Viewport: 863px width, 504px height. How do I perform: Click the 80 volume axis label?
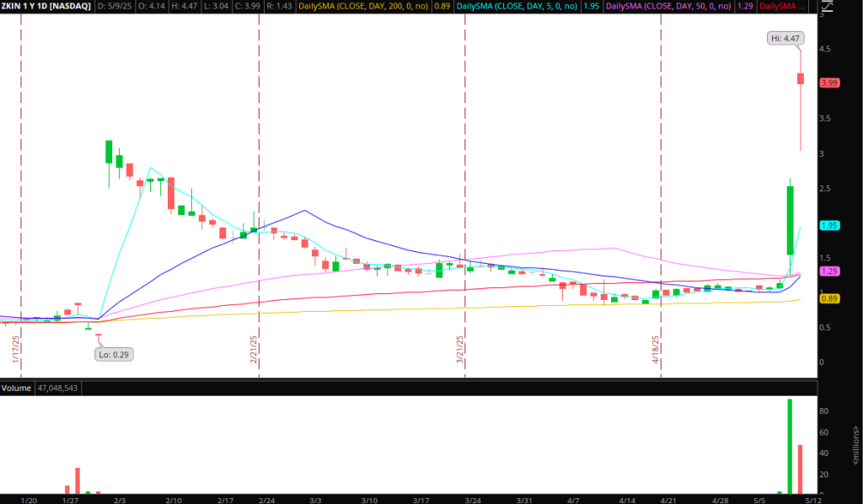click(x=824, y=411)
